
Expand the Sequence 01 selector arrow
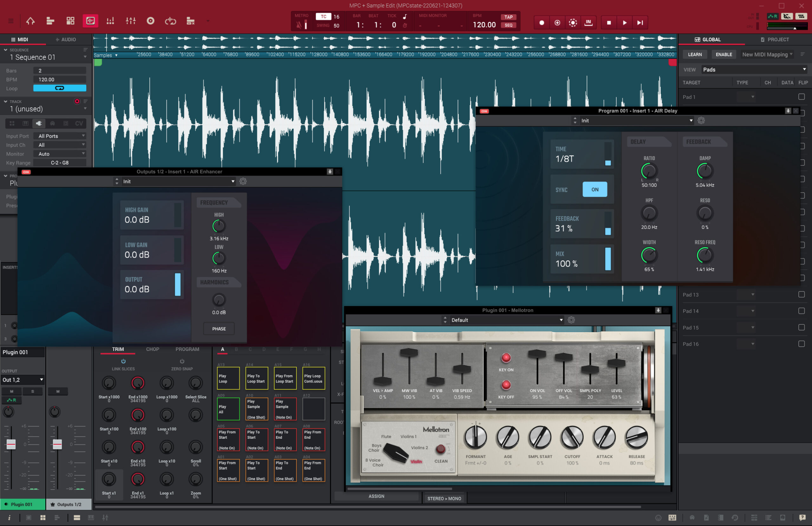pyautogui.click(x=85, y=57)
